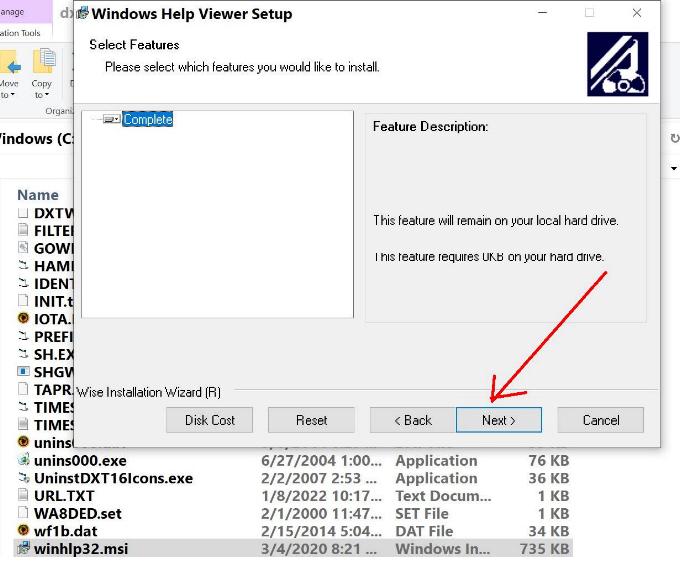Viewport: 680px width, 562px height.
Task: Click the 735 KB size of winhlp32.msi
Action: [544, 549]
